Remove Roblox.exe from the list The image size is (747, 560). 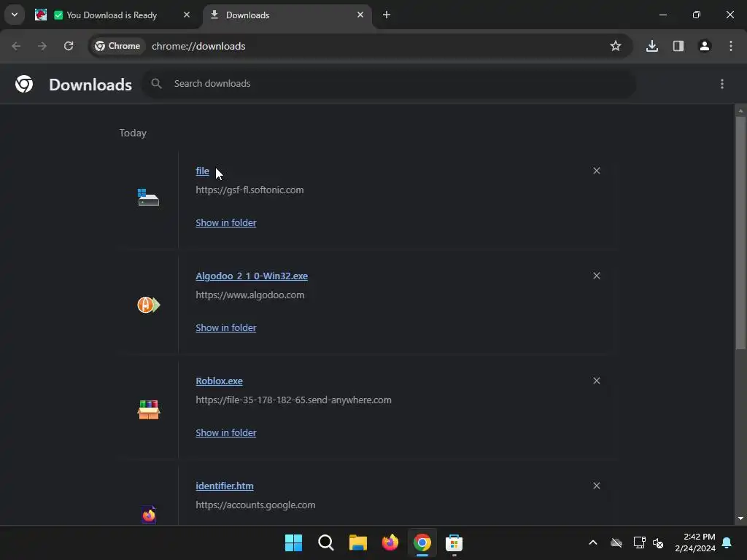[x=597, y=381]
